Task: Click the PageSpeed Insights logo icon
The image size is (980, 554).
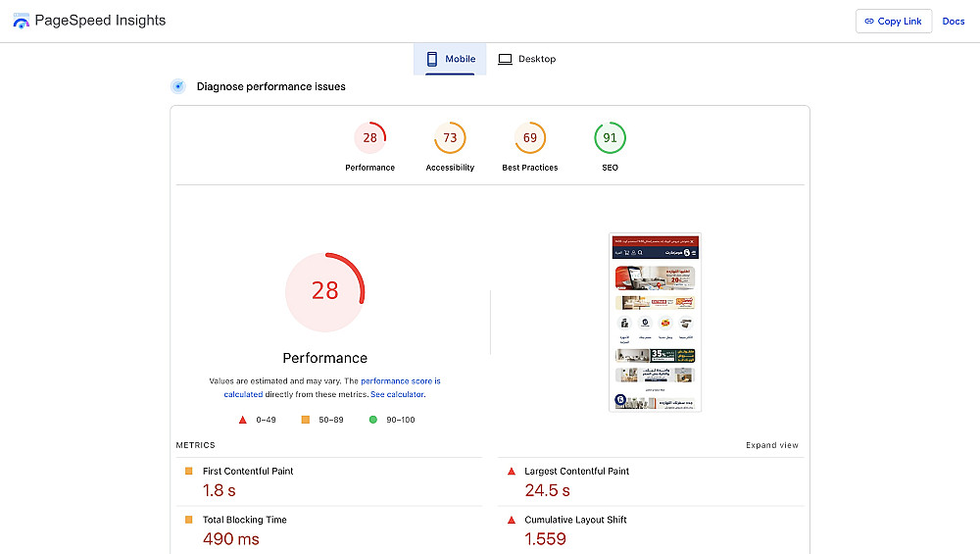Action: point(22,21)
